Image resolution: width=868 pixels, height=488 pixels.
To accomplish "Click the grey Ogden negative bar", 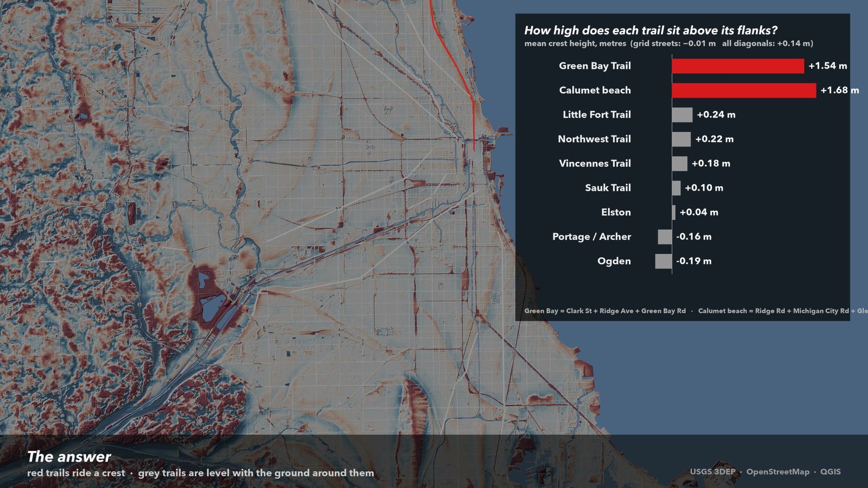I will (x=663, y=261).
